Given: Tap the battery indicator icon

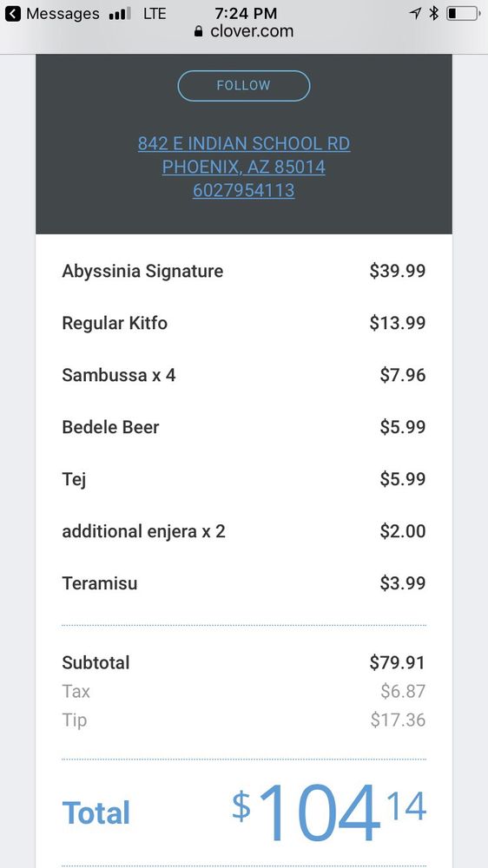Looking at the screenshot, I should [464, 13].
